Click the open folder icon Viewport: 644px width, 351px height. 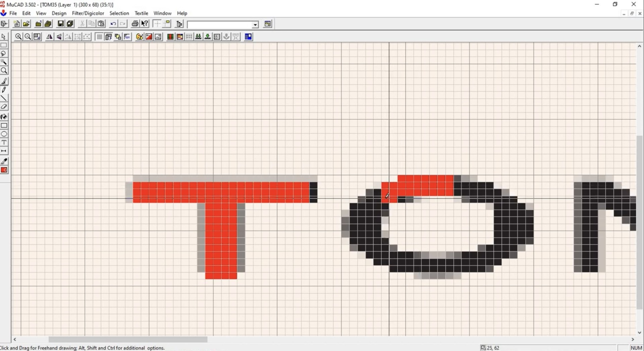point(26,24)
